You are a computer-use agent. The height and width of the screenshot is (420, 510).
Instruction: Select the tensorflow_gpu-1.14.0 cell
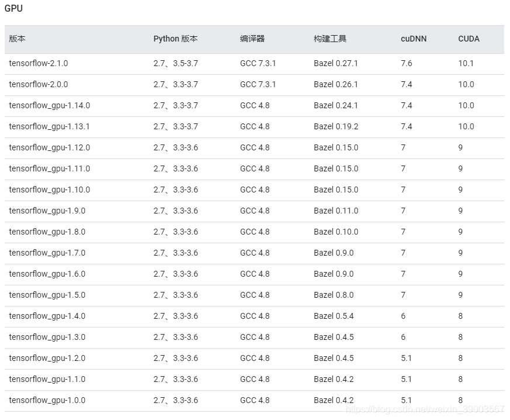click(50, 105)
